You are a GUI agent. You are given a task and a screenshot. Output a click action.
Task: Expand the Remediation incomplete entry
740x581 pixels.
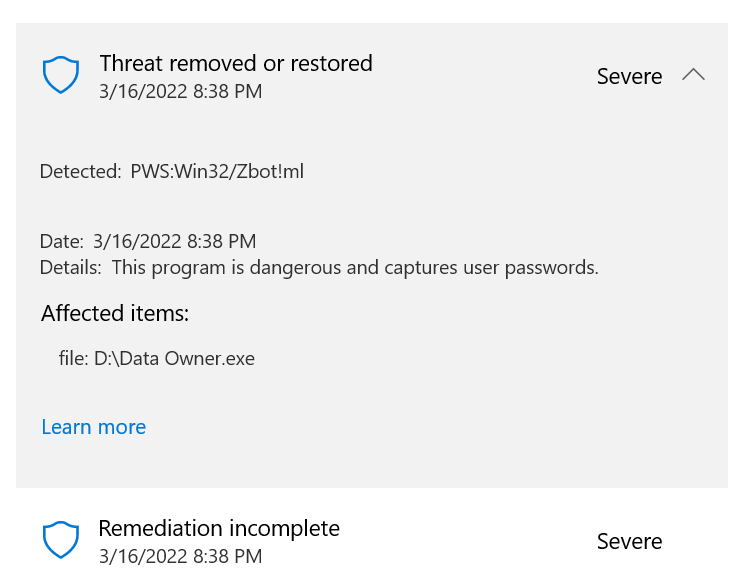372,541
